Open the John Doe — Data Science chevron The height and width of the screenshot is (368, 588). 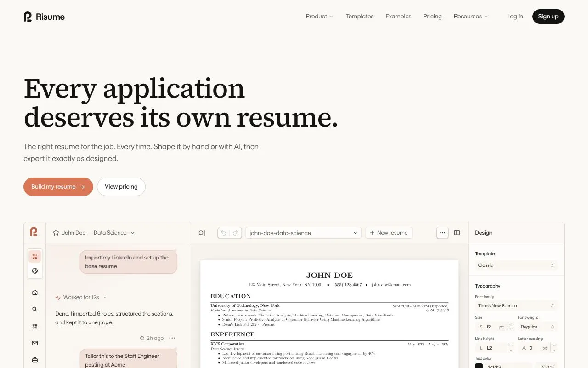click(x=133, y=233)
